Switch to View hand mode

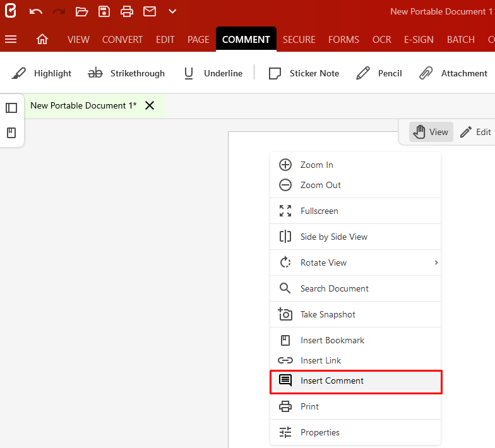tap(431, 132)
